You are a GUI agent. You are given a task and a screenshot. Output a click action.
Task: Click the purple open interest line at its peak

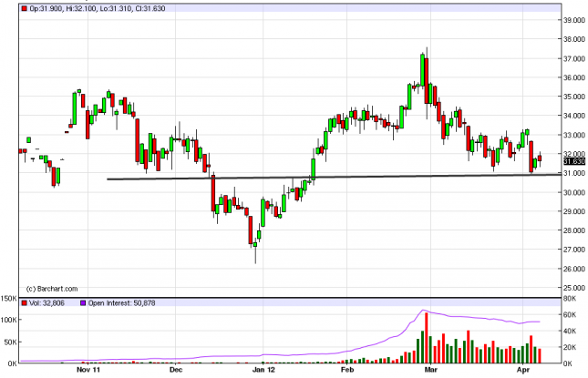[423, 311]
